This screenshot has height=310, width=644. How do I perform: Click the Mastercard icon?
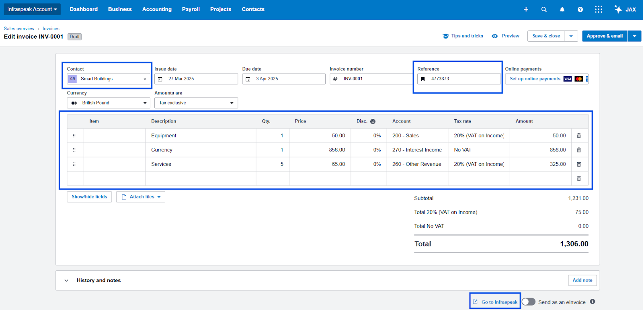(x=579, y=79)
